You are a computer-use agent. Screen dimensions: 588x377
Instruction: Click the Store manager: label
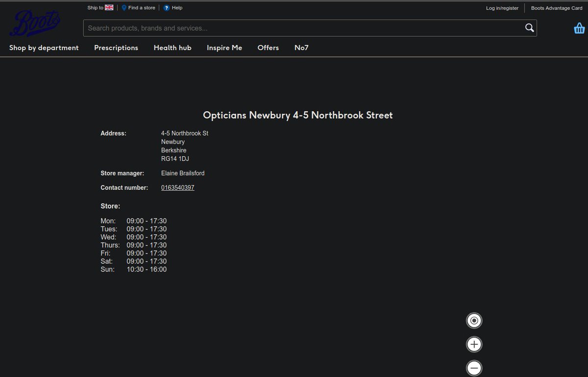[122, 173]
